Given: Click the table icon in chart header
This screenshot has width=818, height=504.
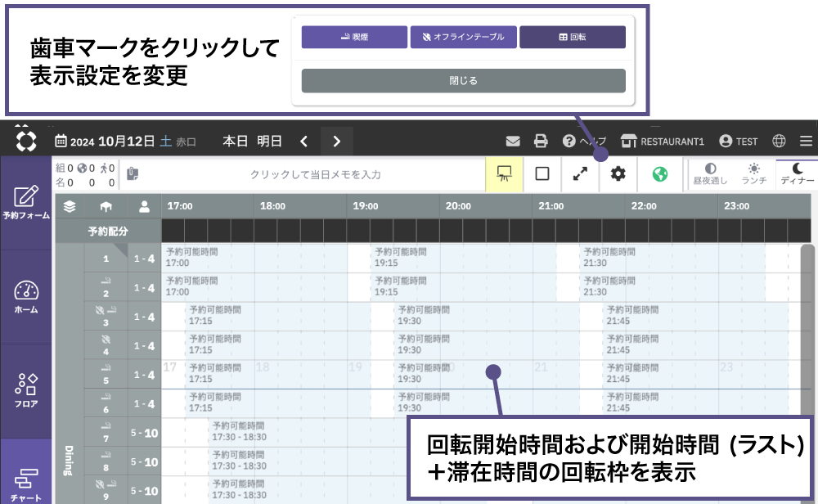Looking at the screenshot, I should pos(106,207).
